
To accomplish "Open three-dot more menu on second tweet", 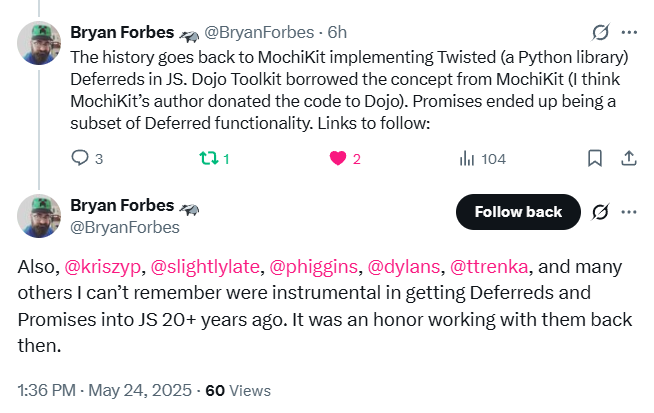I will click(629, 212).
